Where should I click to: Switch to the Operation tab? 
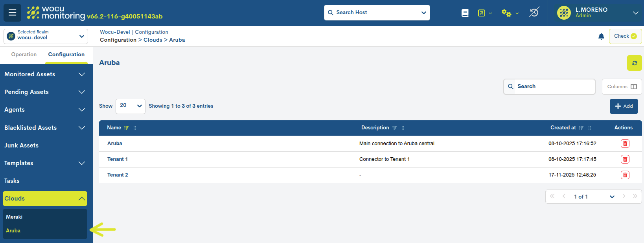[x=24, y=55]
